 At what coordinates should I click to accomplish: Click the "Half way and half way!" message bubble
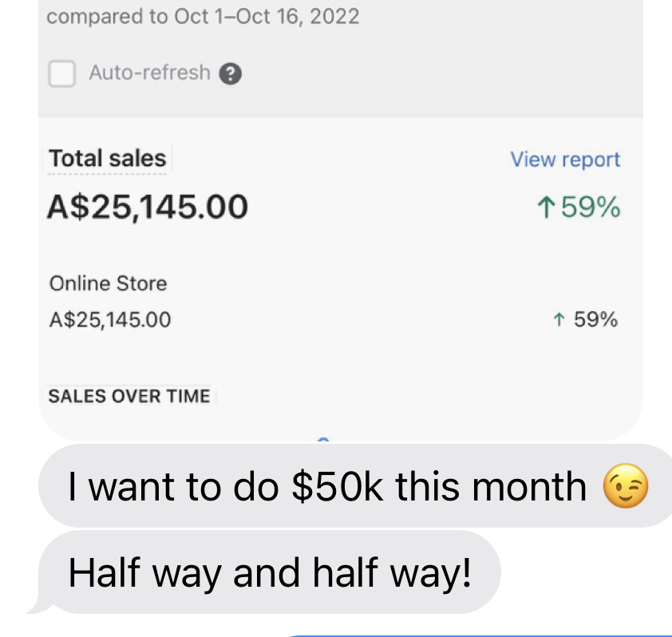268,572
